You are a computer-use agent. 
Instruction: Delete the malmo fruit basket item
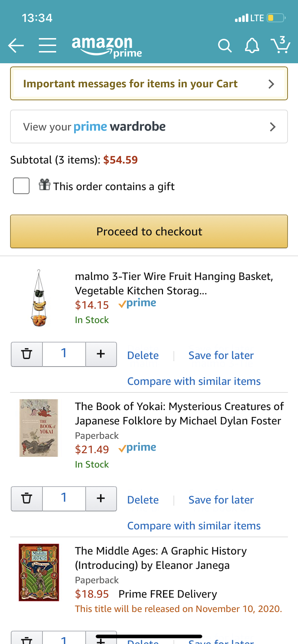pos(143,355)
